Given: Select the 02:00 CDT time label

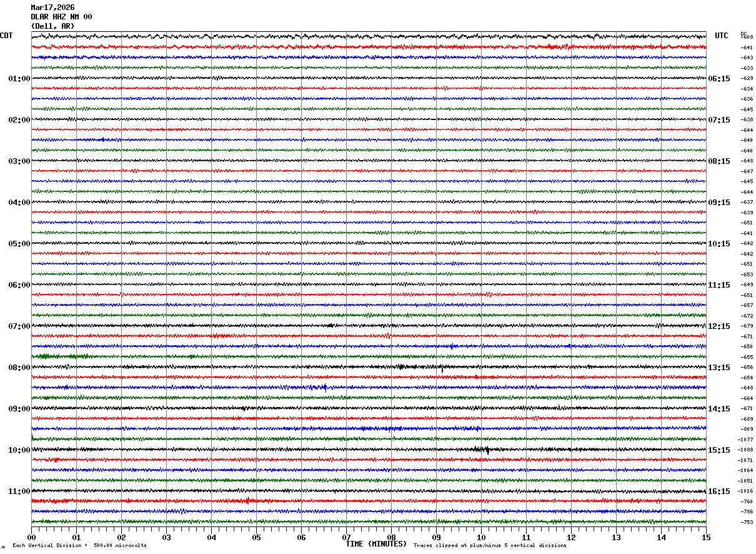Looking at the screenshot, I should 19,120.
